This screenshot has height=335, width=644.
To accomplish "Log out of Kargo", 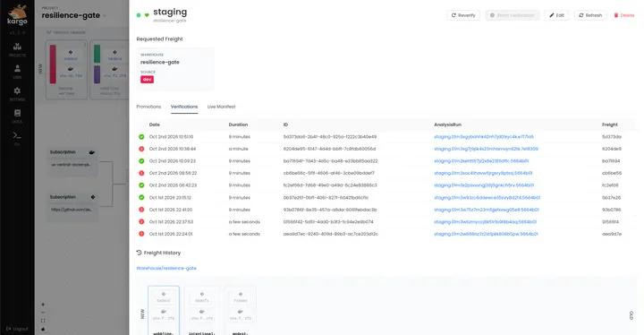I will (x=17, y=329).
